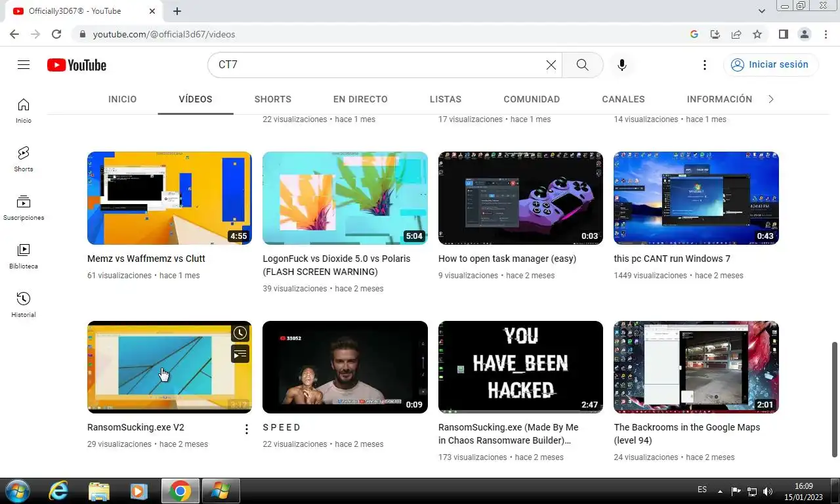The height and width of the screenshot is (504, 840).
Task: Click the ES language indicator in tray
Action: 702,490
